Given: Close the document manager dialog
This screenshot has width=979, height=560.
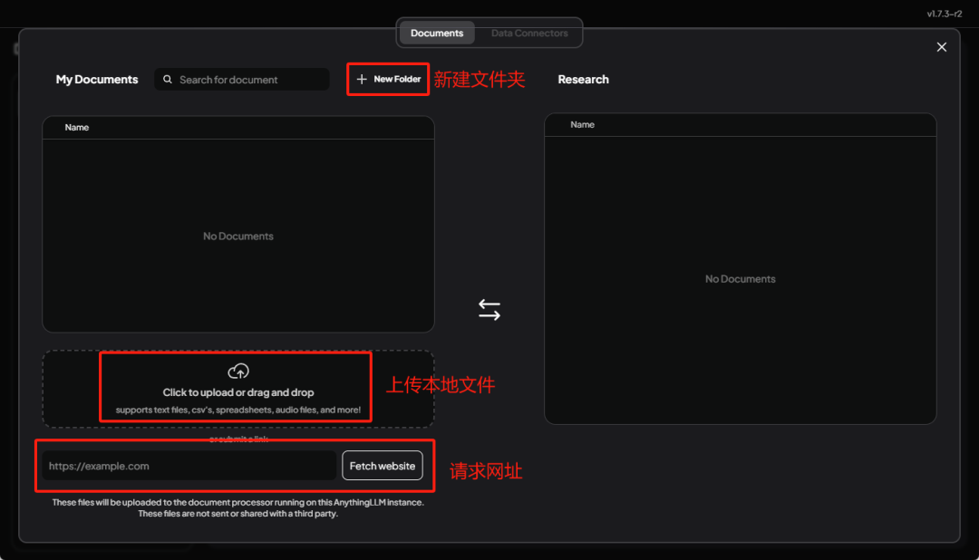Looking at the screenshot, I should 942,47.
